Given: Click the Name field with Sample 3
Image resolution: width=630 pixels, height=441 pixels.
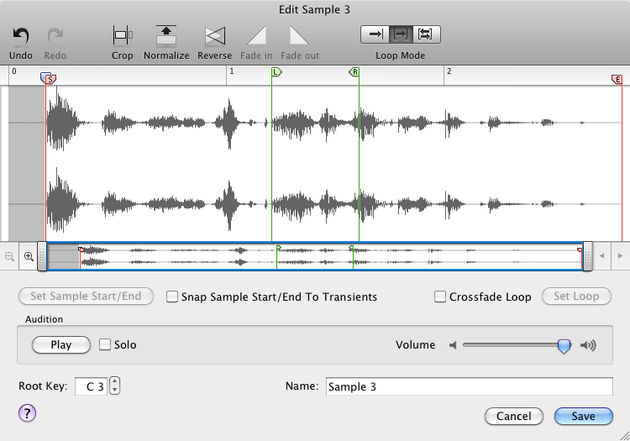Looking at the screenshot, I should tap(469, 387).
